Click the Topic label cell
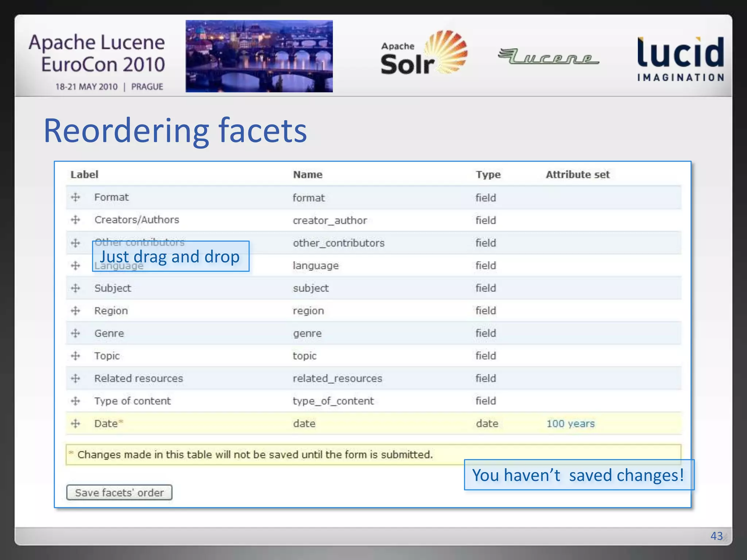 (107, 356)
